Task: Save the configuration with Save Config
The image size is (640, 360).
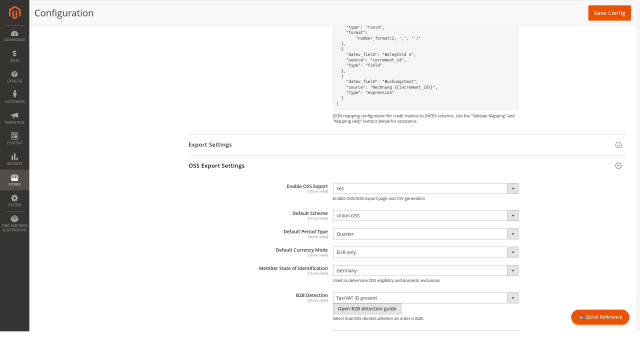Action: 609,13
